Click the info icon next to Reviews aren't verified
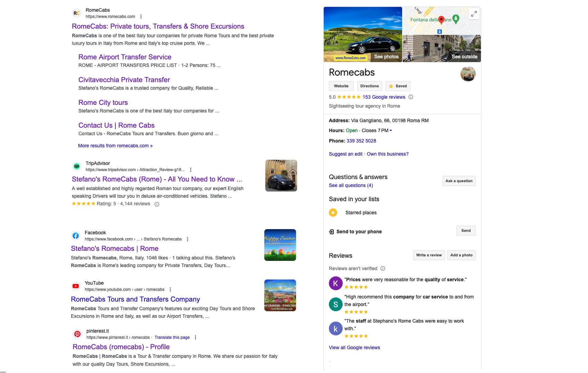The height and width of the screenshot is (373, 588). point(383,268)
